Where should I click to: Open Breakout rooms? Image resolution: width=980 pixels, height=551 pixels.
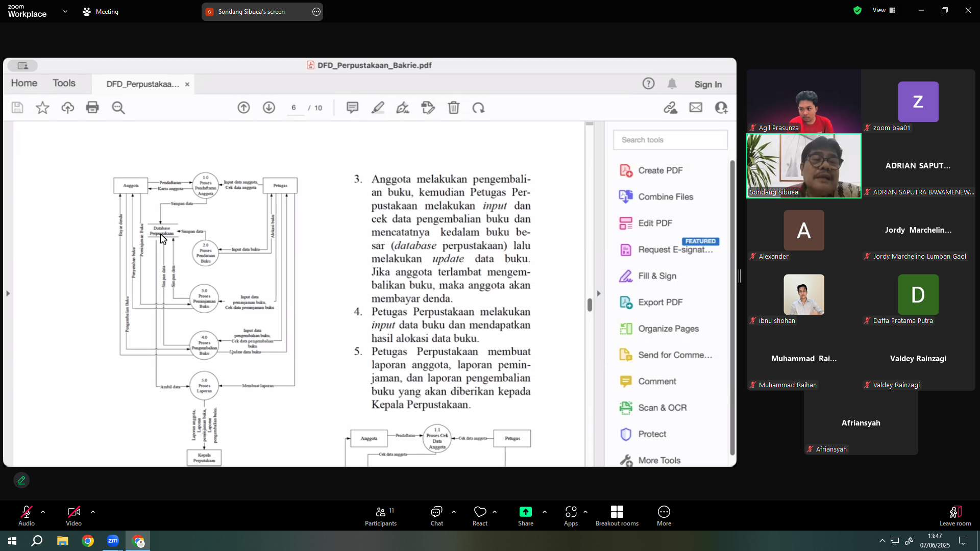(617, 516)
